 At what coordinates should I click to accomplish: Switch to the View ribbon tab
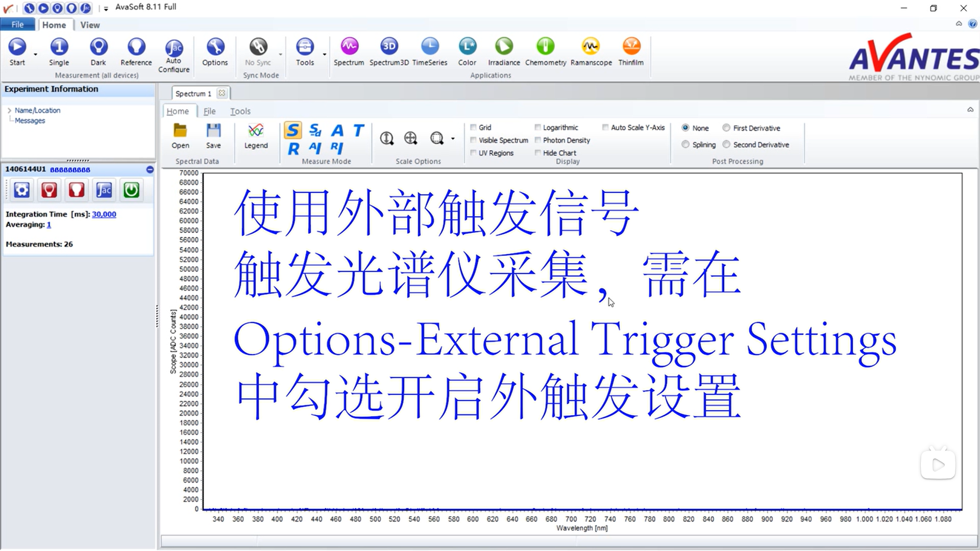[x=90, y=24]
